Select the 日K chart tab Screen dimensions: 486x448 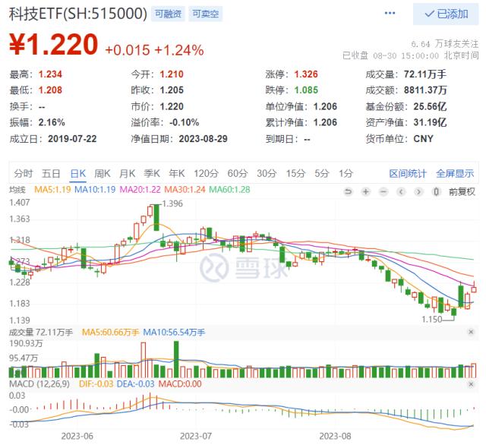pyautogui.click(x=78, y=173)
